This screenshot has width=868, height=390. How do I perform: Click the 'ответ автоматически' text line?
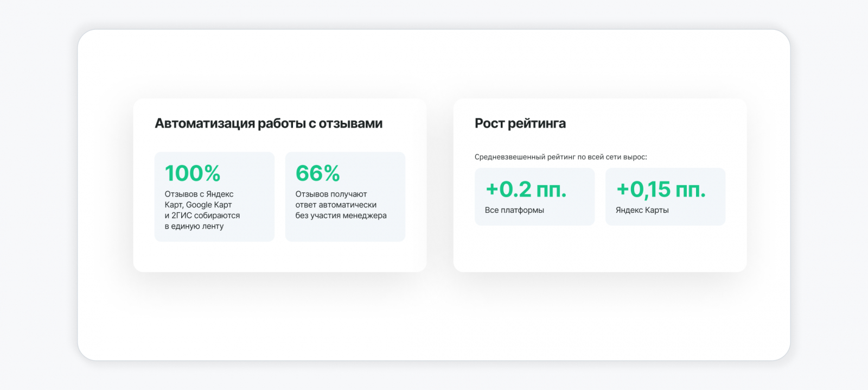[336, 205]
